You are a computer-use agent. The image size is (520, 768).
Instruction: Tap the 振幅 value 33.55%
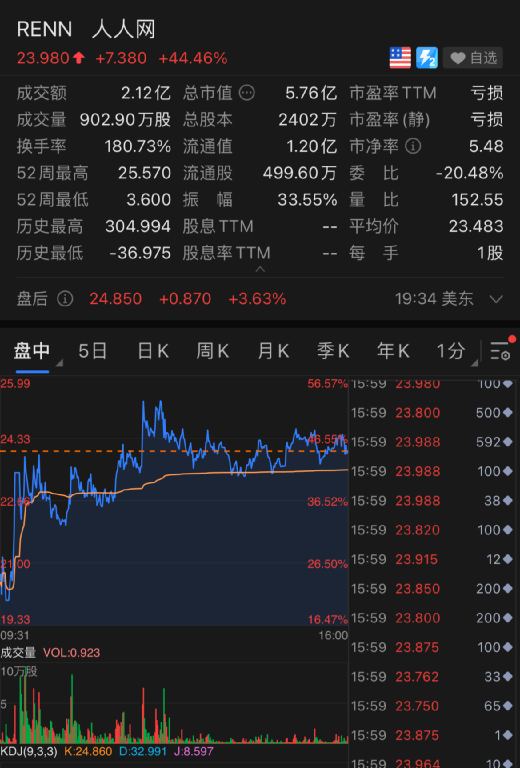(307, 199)
